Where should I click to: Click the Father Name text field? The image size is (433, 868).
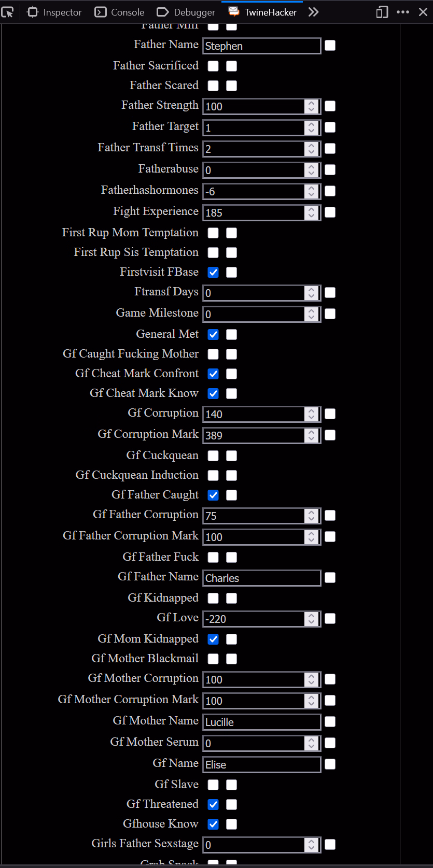261,46
